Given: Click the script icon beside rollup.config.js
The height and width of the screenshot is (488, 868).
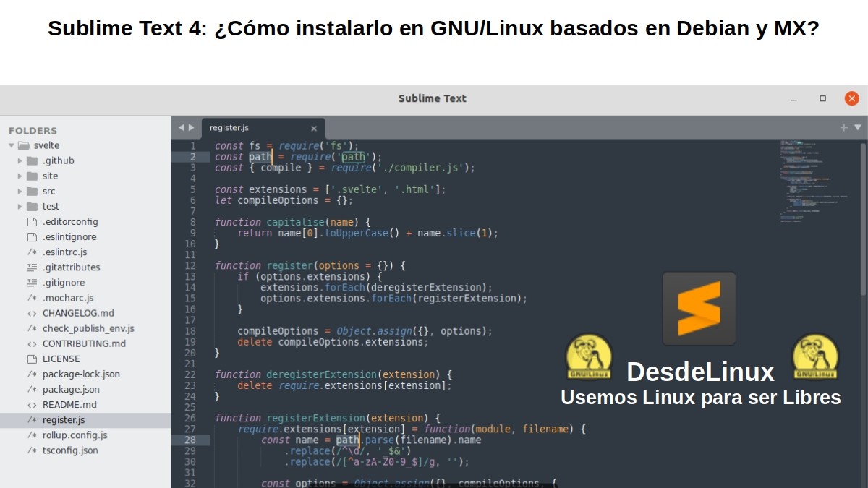Looking at the screenshot, I should 30,435.
